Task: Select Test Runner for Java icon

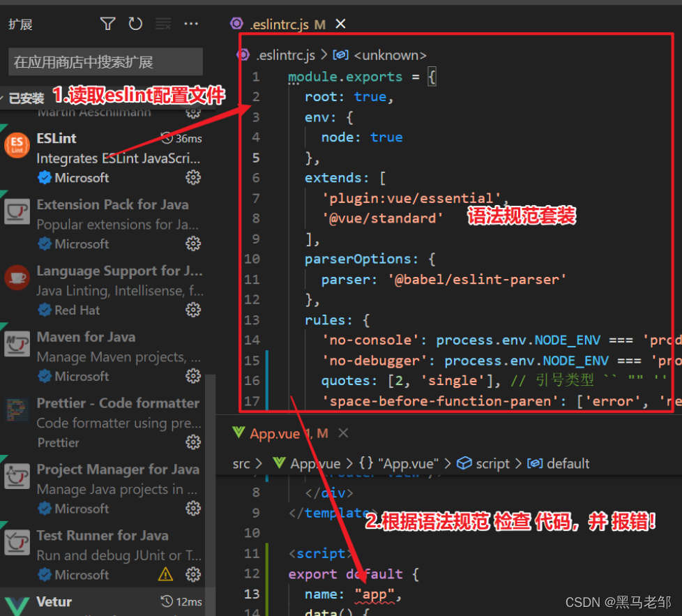Action: click(17, 542)
